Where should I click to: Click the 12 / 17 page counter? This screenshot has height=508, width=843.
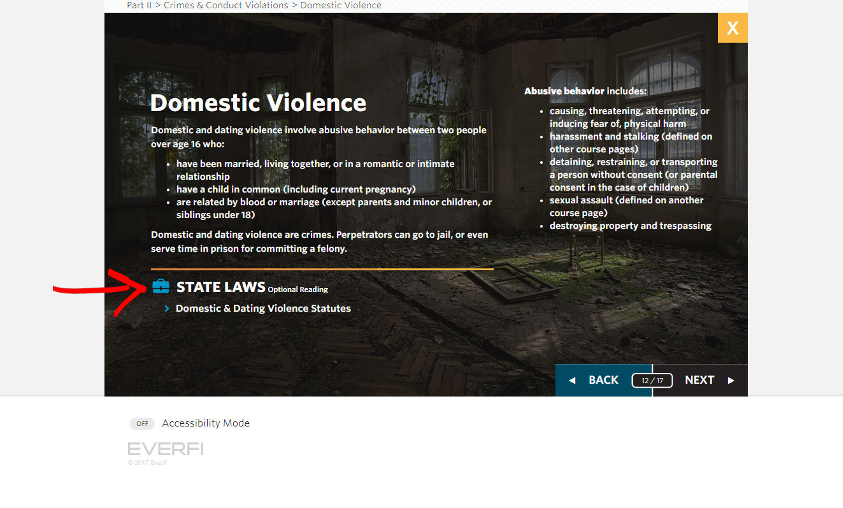652,380
